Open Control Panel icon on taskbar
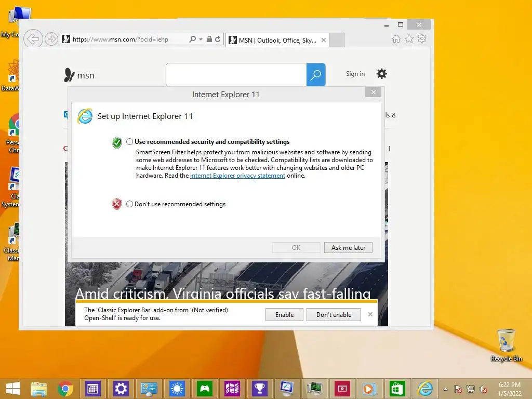The width and height of the screenshot is (532, 399). (x=149, y=389)
